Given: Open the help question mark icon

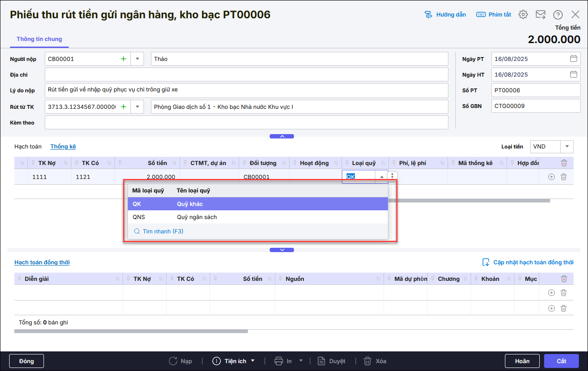Looking at the screenshot, I should click(558, 14).
